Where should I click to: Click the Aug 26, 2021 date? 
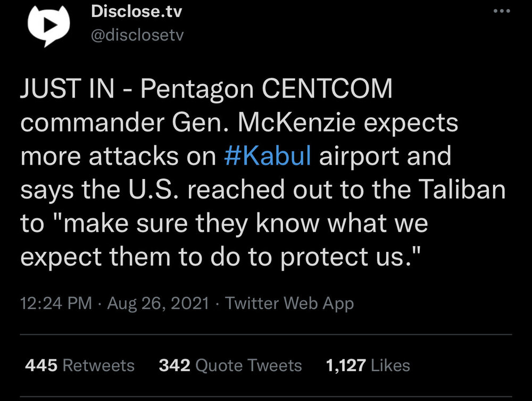(x=158, y=304)
